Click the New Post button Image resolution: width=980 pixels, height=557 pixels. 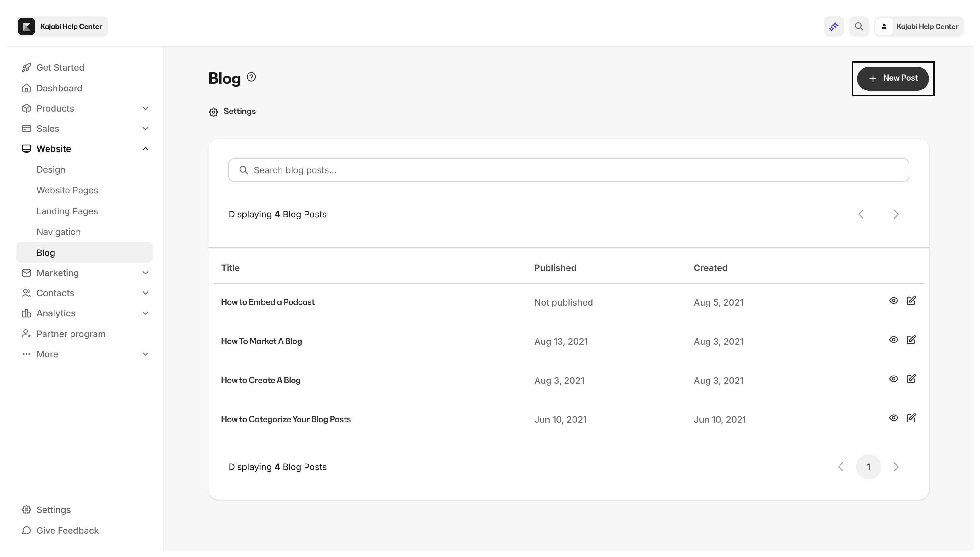892,78
